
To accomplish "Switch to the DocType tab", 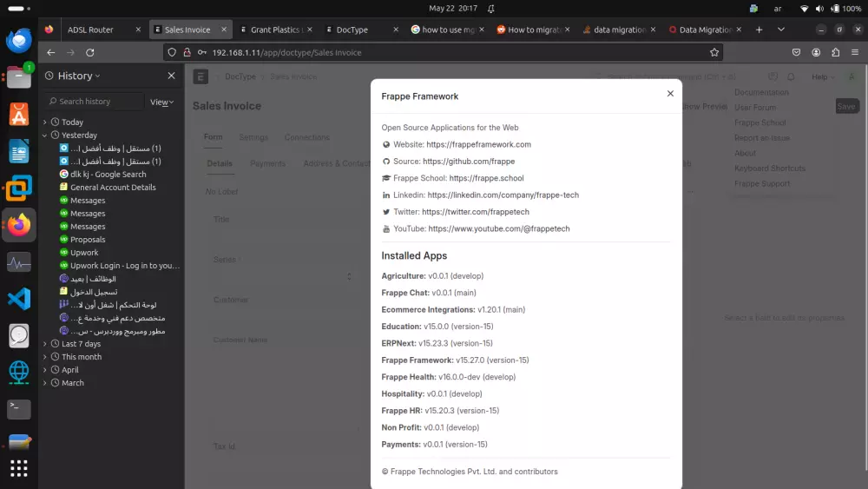I will tap(360, 30).
